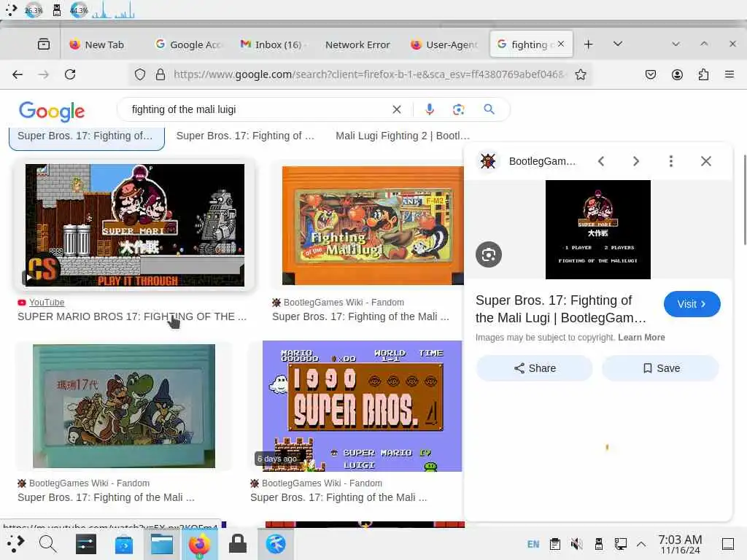Select Mali Lugi Fighting 2 chip
Screen dimensions: 747x560
(403, 136)
